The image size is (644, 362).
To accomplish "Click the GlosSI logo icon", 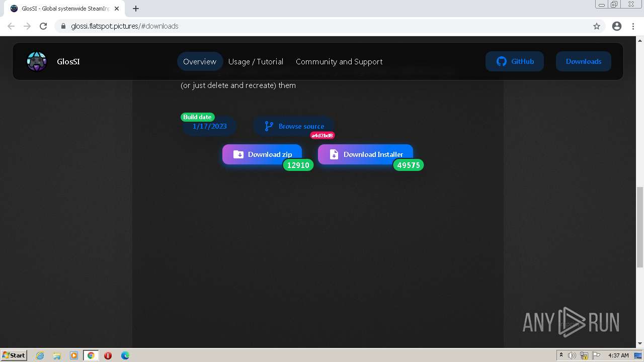I will coord(37,61).
